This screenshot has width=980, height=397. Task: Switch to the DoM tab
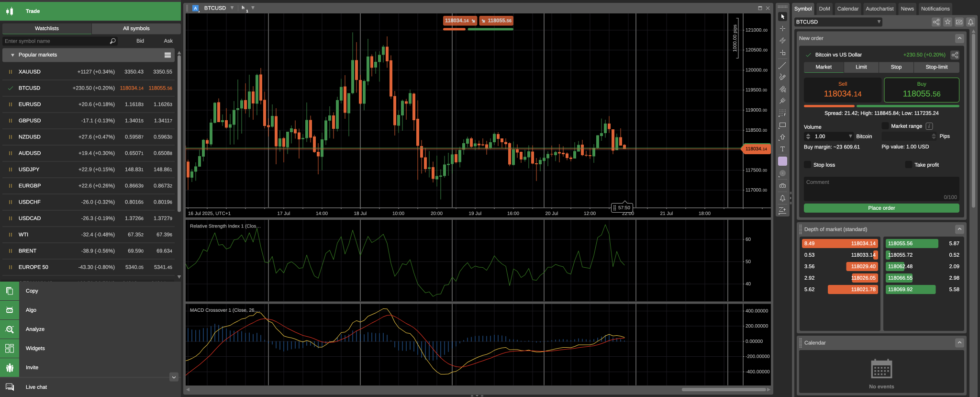(x=824, y=9)
